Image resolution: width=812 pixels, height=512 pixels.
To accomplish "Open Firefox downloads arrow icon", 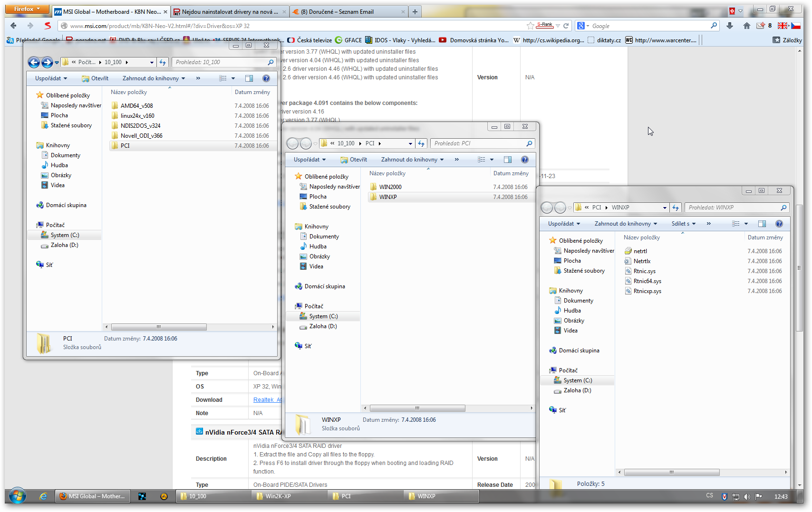I will (x=730, y=26).
